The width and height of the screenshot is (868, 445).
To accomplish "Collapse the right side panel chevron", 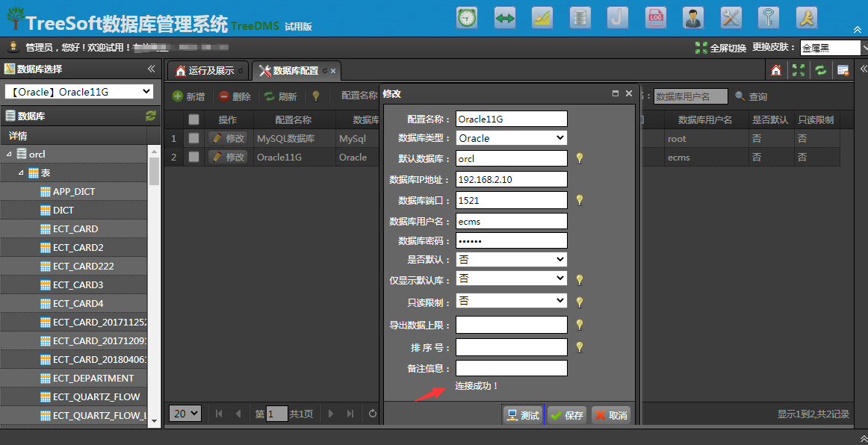I will 863,69.
